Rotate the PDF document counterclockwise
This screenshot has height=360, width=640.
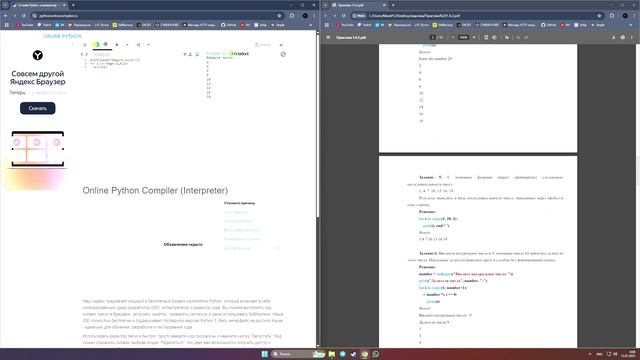coord(494,37)
